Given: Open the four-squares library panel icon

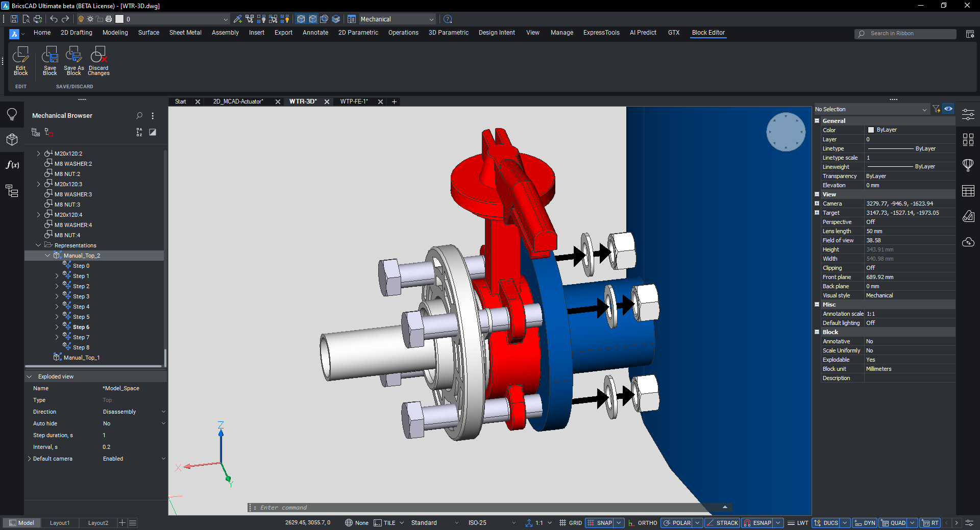Looking at the screenshot, I should pyautogui.click(x=968, y=139).
